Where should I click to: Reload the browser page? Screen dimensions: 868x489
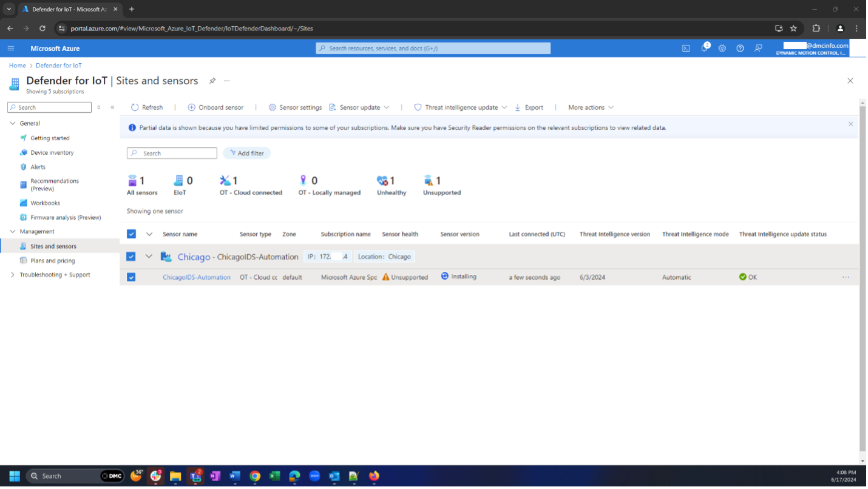tap(42, 28)
